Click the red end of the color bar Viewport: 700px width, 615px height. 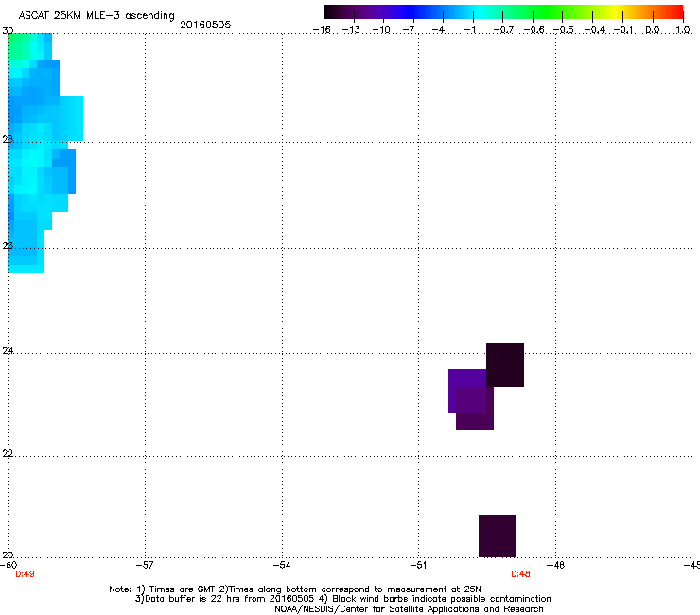[675, 12]
